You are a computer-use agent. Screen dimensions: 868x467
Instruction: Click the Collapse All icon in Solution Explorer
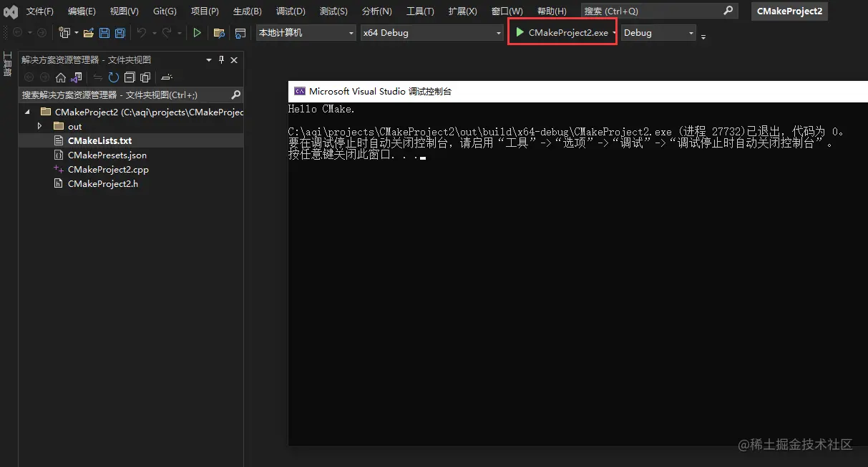click(x=130, y=77)
